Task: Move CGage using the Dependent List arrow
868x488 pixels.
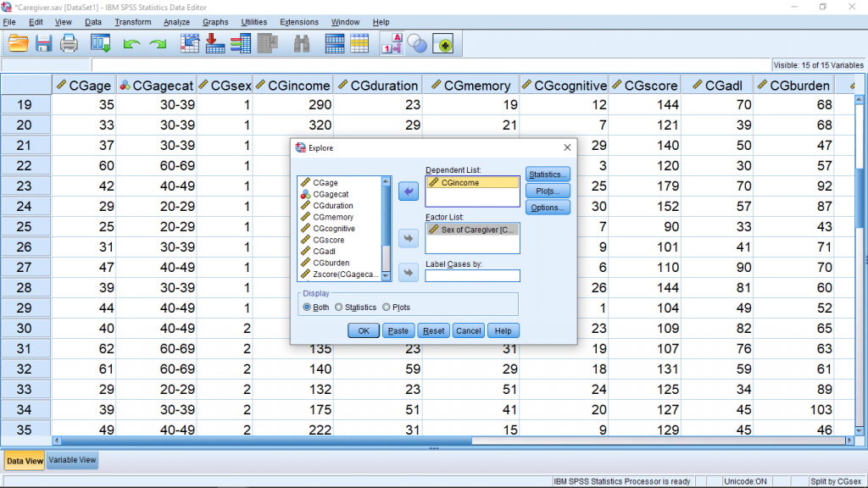Action: tap(408, 191)
